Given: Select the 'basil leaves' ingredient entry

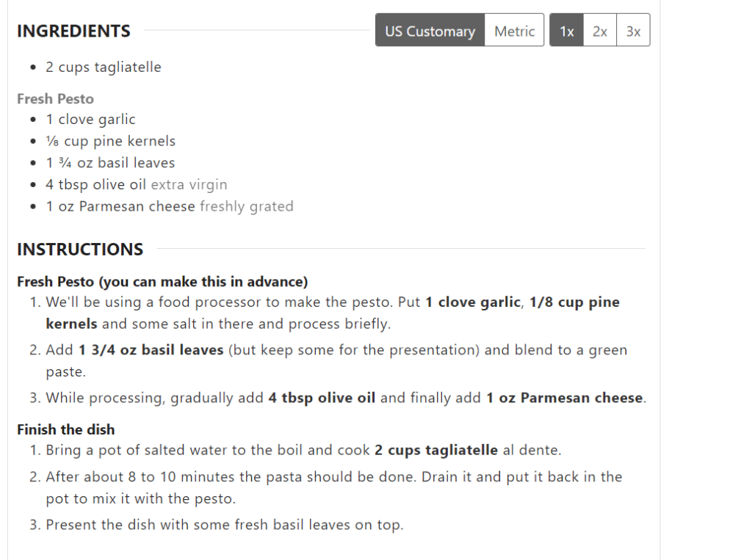Looking at the screenshot, I should (111, 162).
